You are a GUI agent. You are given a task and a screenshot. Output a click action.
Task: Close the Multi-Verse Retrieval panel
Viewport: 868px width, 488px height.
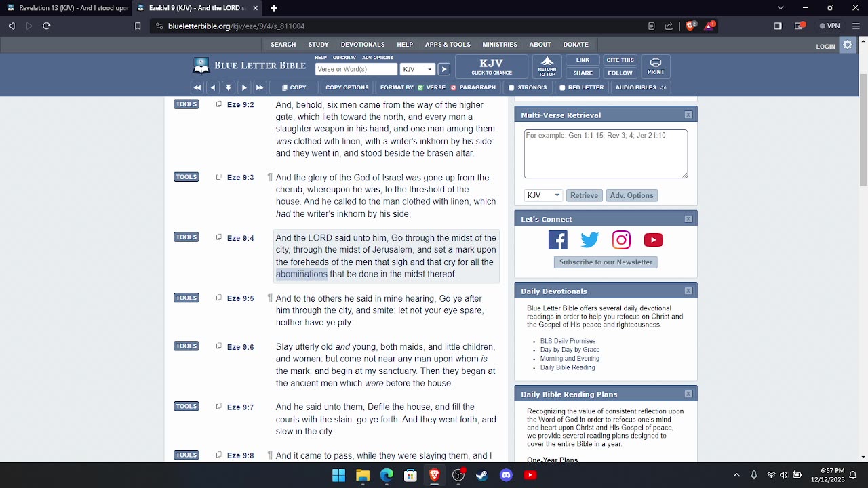click(x=688, y=115)
